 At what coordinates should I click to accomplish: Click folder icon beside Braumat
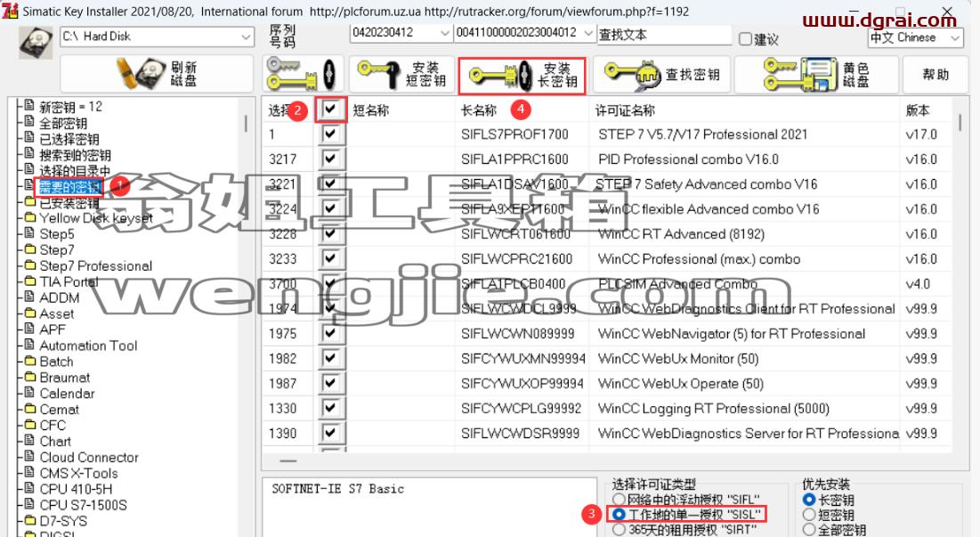(x=29, y=377)
